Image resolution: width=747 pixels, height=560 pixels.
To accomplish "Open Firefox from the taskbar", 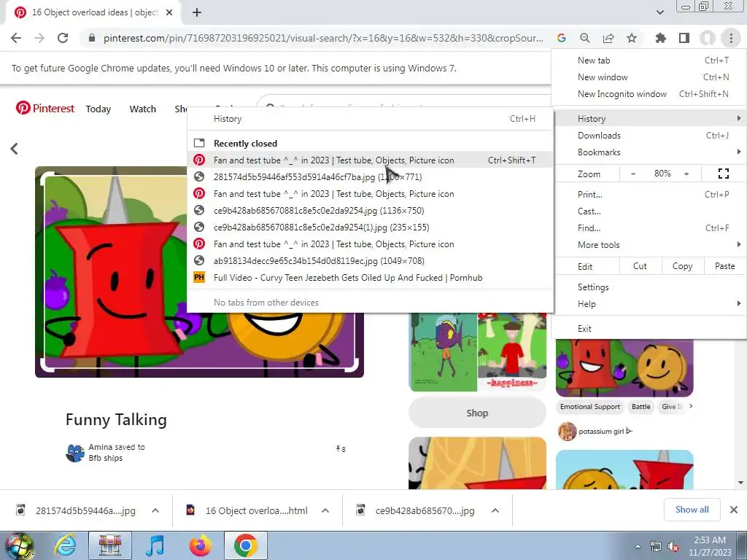I will click(x=200, y=545).
